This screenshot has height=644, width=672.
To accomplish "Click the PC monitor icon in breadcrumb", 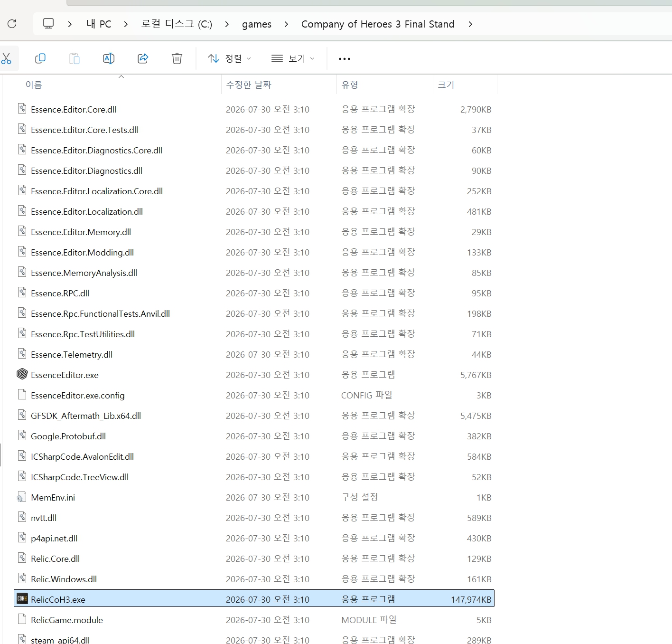I will point(48,24).
